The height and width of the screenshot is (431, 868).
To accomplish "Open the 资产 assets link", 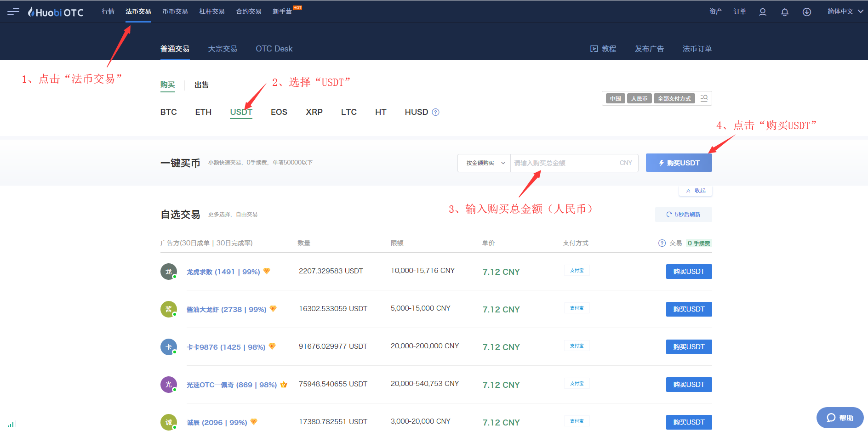I will click(x=716, y=11).
